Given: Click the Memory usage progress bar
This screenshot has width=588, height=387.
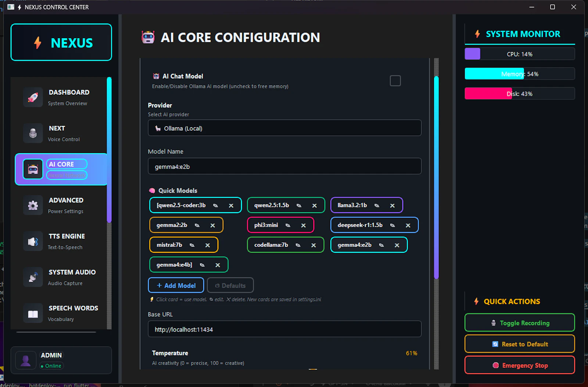Looking at the screenshot, I should [x=520, y=74].
